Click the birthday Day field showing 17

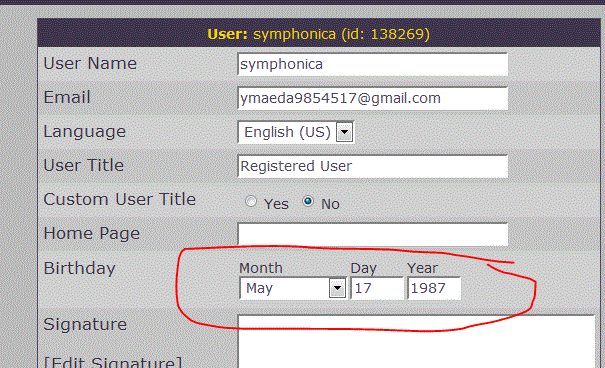coord(377,288)
